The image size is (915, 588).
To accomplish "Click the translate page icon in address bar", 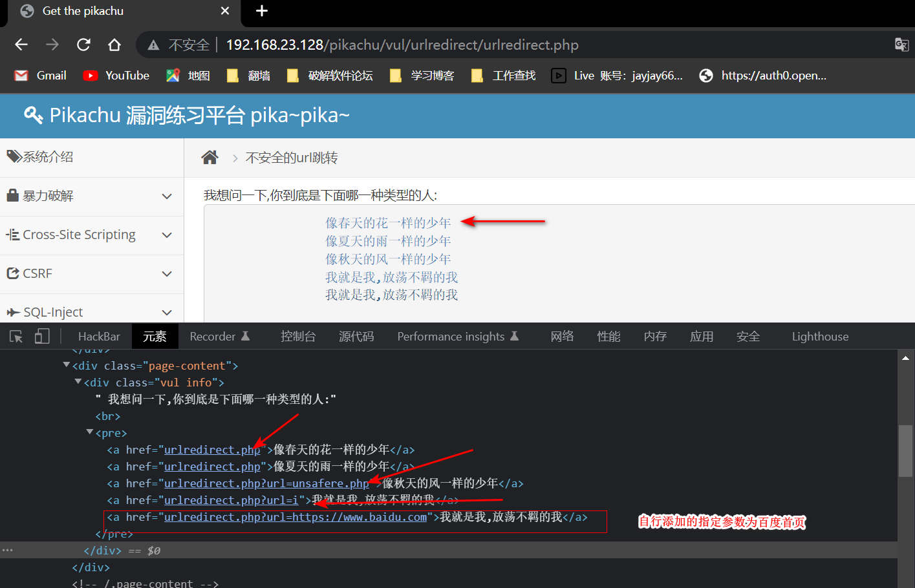I will pyautogui.click(x=901, y=45).
